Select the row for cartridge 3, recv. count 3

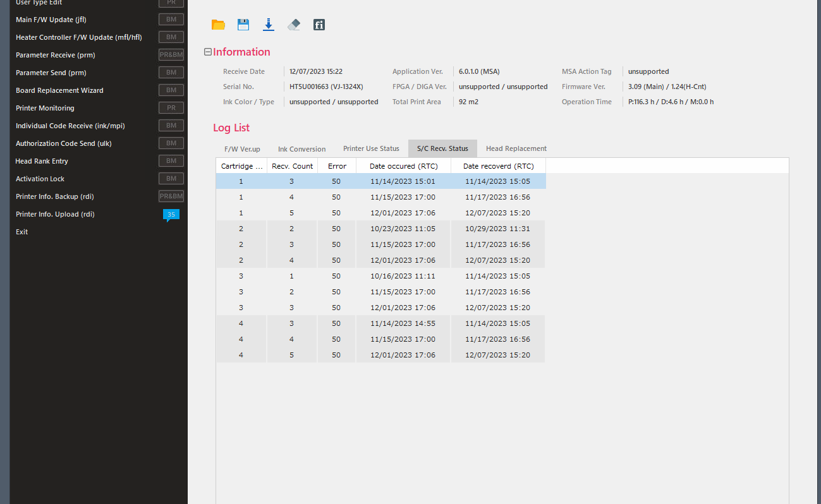click(380, 308)
